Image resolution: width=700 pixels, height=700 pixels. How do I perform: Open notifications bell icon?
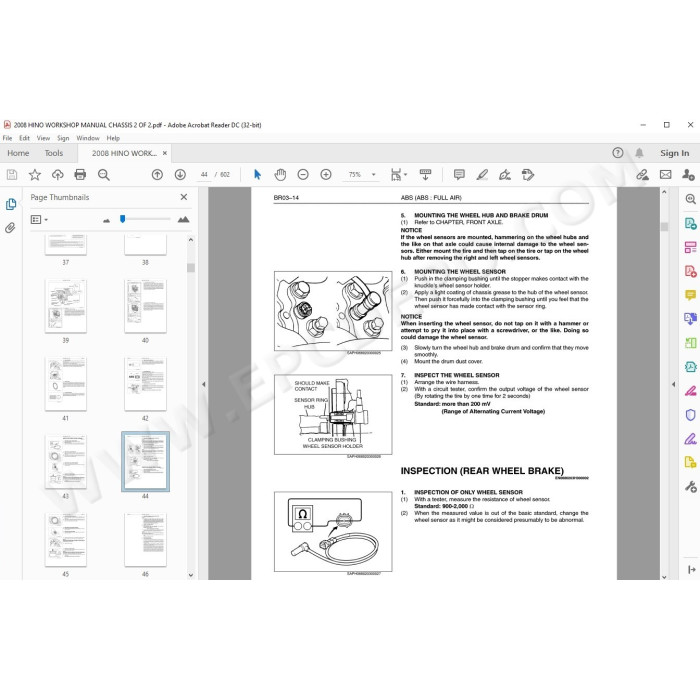[x=639, y=153]
